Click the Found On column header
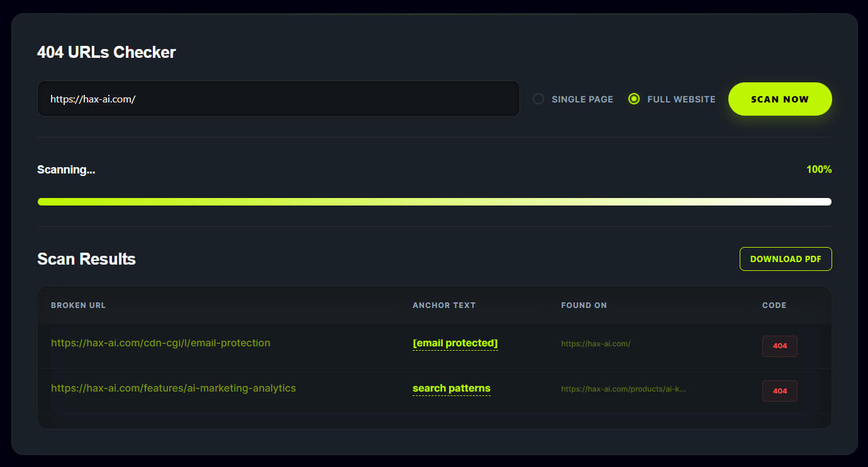 [584, 305]
